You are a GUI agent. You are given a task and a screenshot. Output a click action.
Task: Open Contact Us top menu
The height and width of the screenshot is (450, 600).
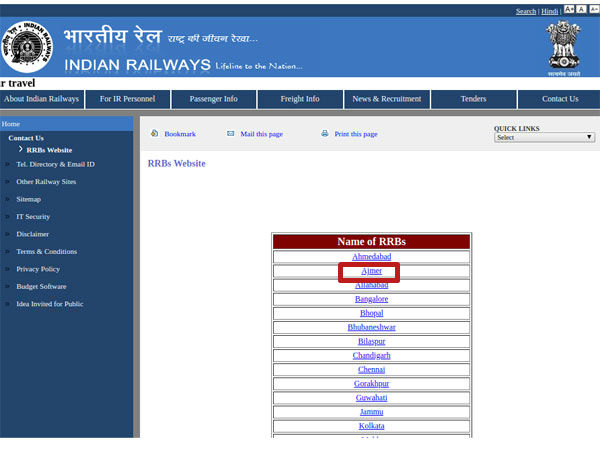tap(560, 99)
